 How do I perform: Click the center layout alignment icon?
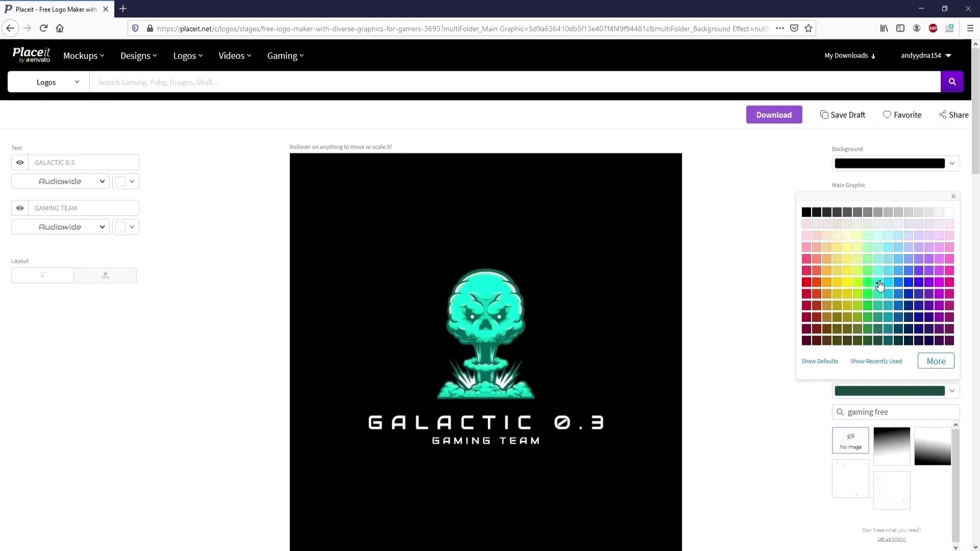pos(42,275)
